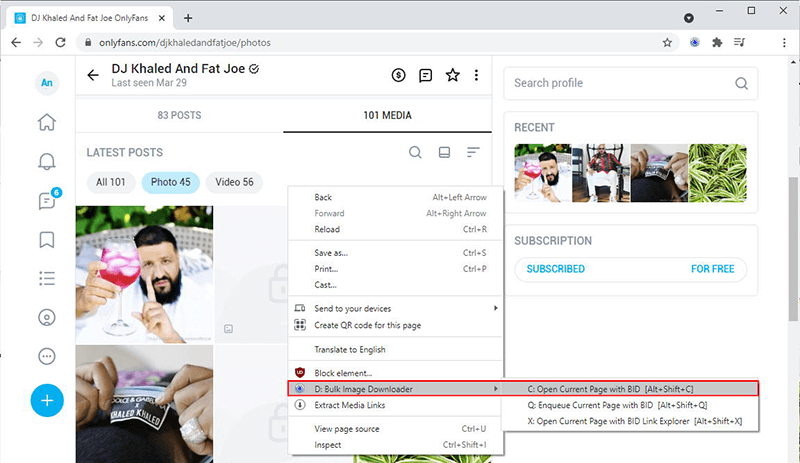The height and width of the screenshot is (463, 800).
Task: Select the All 101 filter chip
Action: click(111, 182)
